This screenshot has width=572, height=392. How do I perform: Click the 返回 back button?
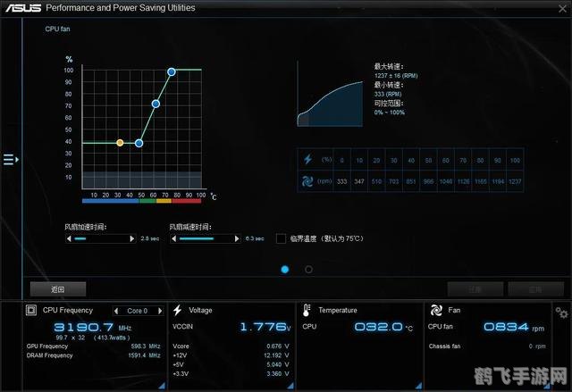(x=58, y=288)
